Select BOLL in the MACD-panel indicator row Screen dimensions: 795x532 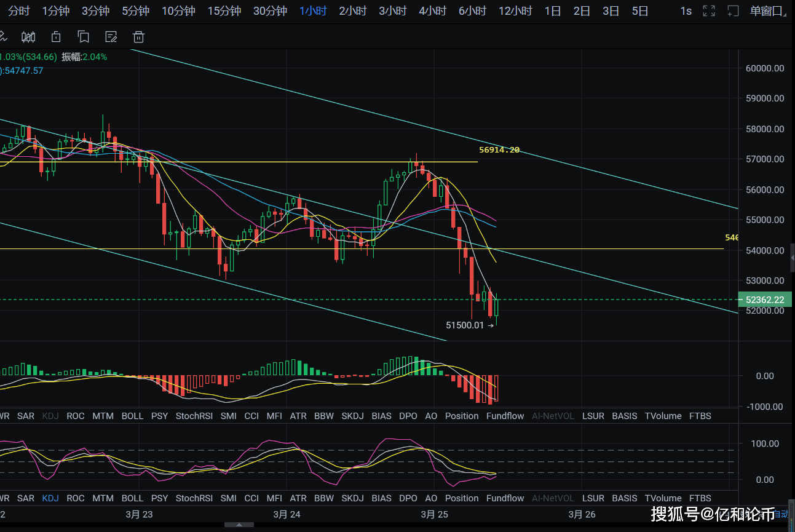click(x=132, y=416)
